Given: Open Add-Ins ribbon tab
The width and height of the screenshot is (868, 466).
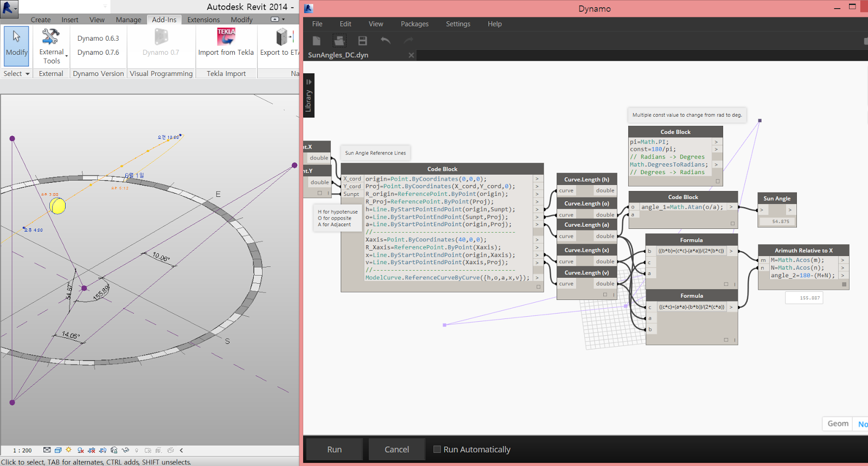Looking at the screenshot, I should coord(164,20).
